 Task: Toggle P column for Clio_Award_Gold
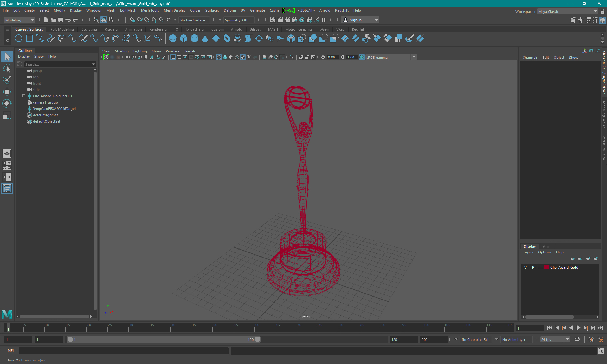tap(532, 267)
